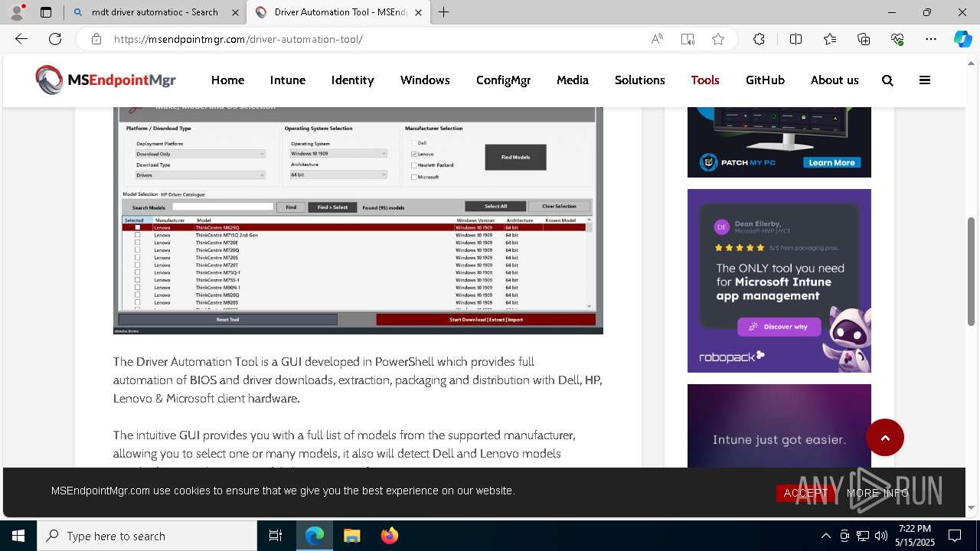This screenshot has height=551, width=980.
Task: Click the page vertical scrollbar thumb
Action: pos(971,272)
